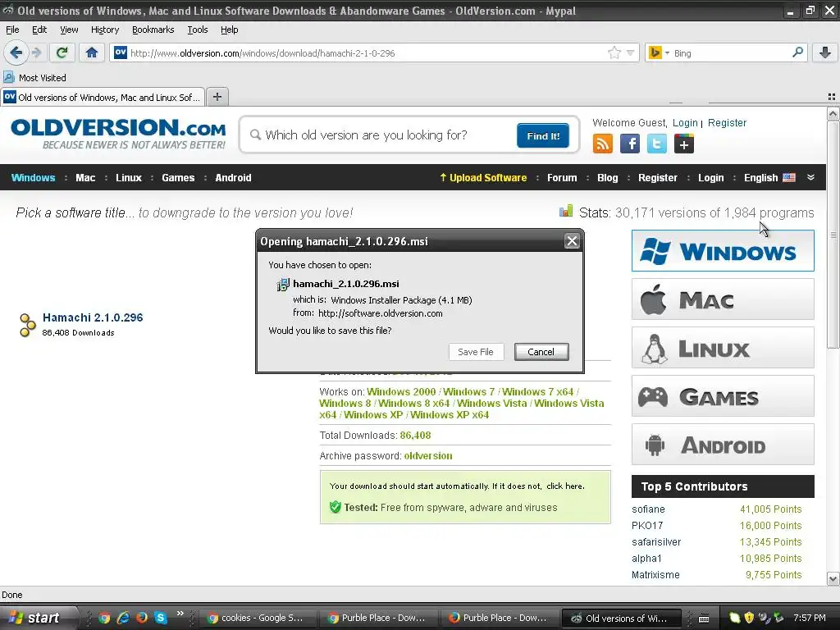Open the Bing search engine selector dropdown
This screenshot has height=630, width=840.
coord(667,53)
